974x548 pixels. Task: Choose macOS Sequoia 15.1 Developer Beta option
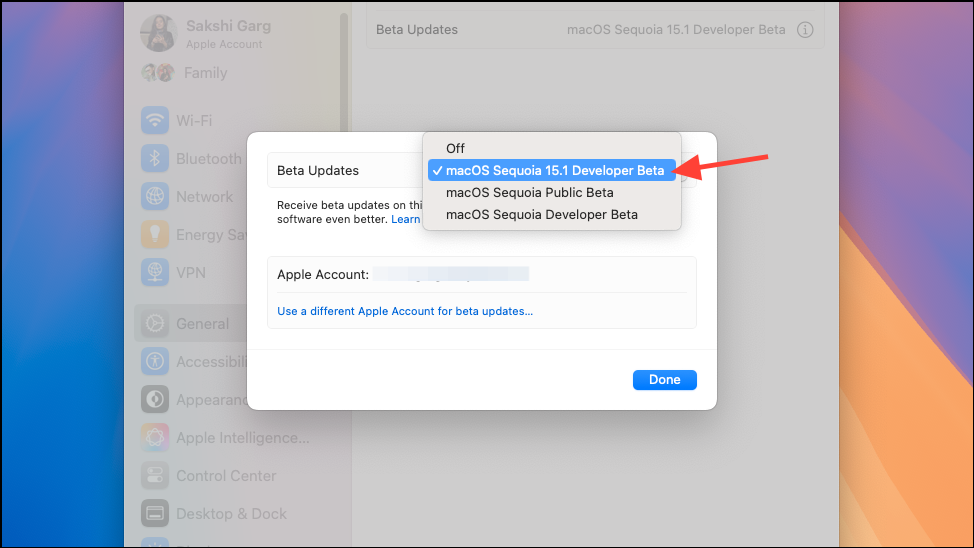tap(552, 170)
